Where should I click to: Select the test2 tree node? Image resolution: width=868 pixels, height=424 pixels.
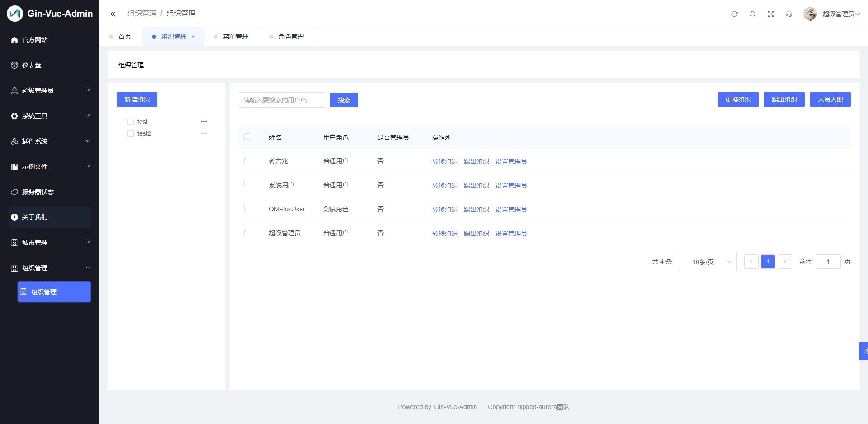click(x=144, y=133)
